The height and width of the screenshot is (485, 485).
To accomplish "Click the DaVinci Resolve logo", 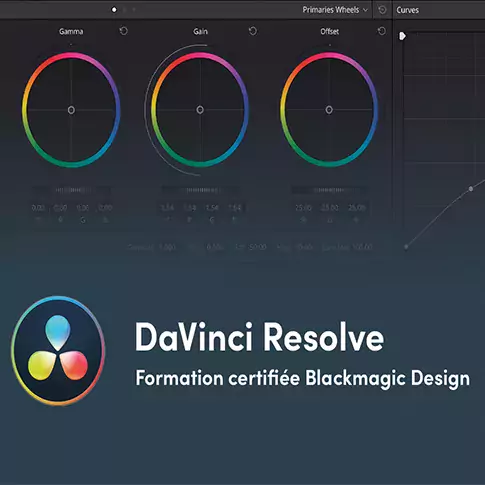I will coord(58,350).
